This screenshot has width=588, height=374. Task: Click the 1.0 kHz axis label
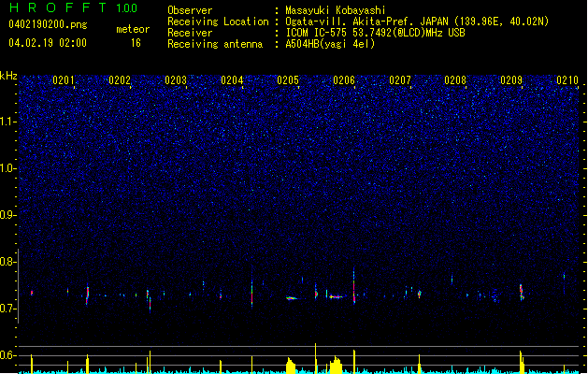tap(8, 168)
